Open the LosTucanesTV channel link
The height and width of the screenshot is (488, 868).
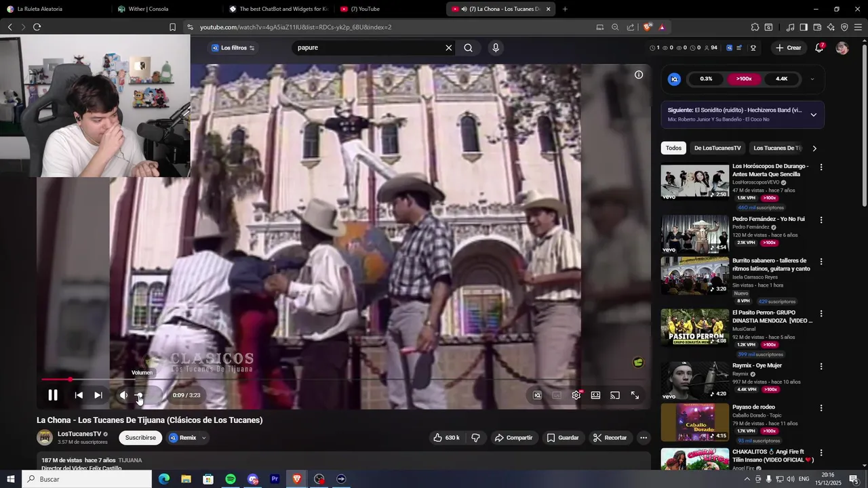pos(79,434)
